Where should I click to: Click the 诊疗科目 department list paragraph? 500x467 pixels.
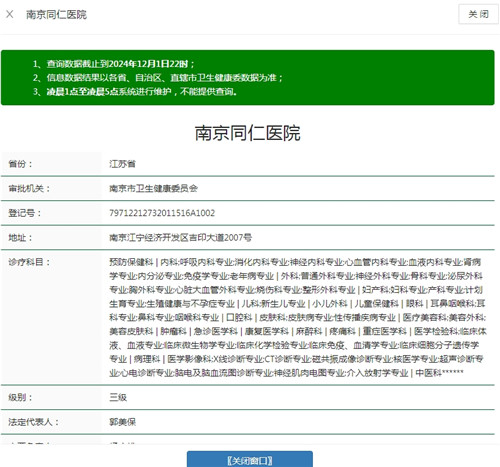[x=298, y=317]
